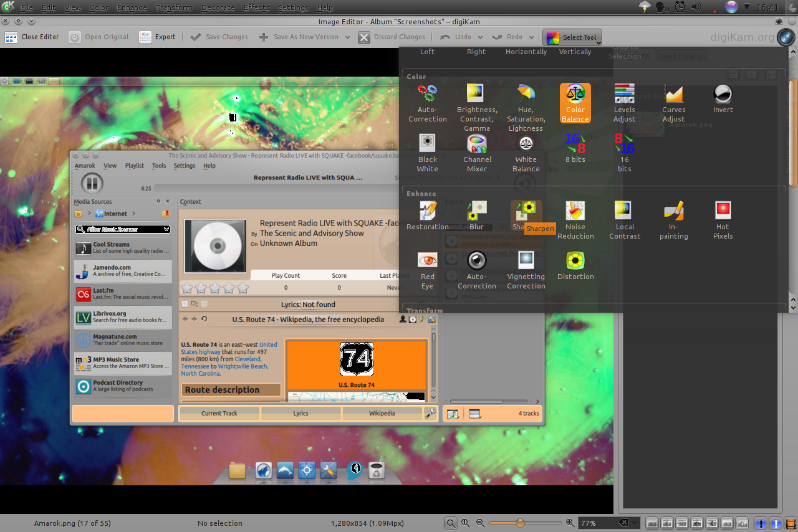Enable vertical split preview mode
This screenshot has width=798, height=532.
pos(667,523)
